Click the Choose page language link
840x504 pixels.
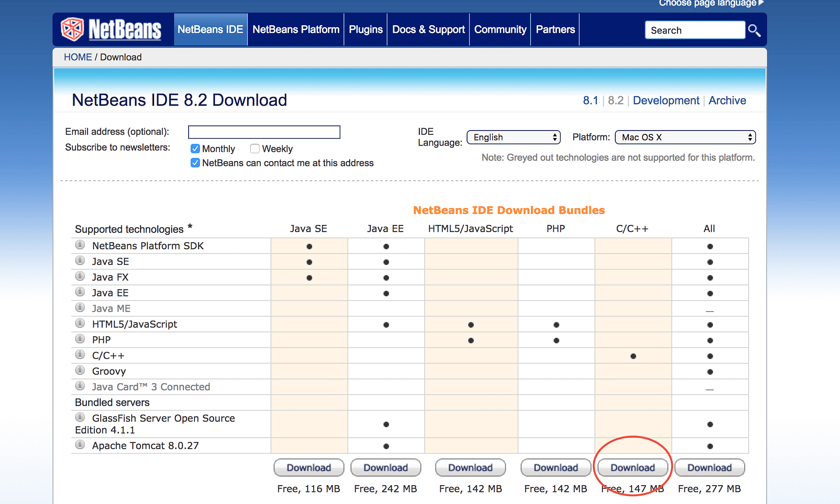(707, 3)
